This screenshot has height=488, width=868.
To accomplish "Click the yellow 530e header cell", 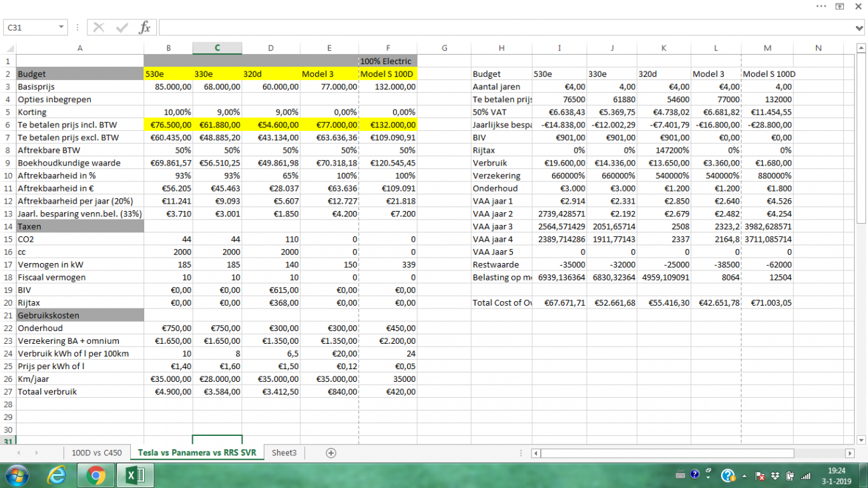I will (168, 74).
